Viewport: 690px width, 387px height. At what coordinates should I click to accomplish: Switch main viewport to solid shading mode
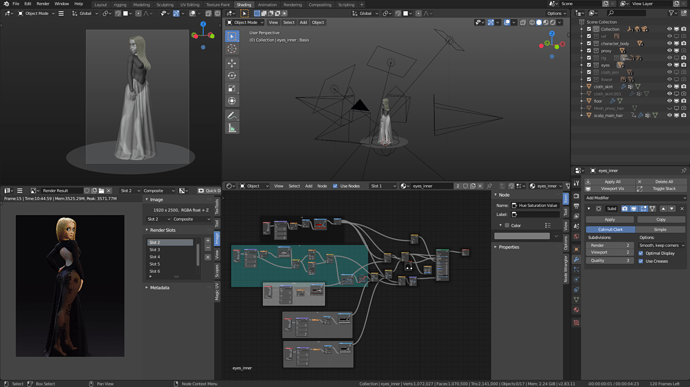(539, 22)
